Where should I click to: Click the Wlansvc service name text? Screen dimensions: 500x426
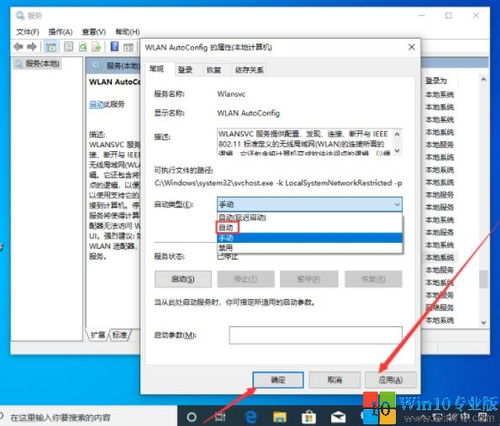[231, 94]
